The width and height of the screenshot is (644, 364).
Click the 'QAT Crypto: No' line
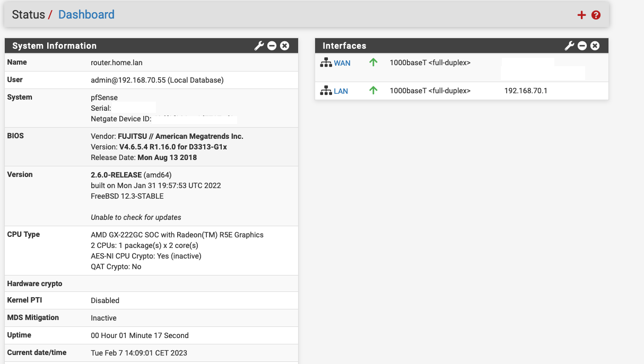pyautogui.click(x=116, y=267)
